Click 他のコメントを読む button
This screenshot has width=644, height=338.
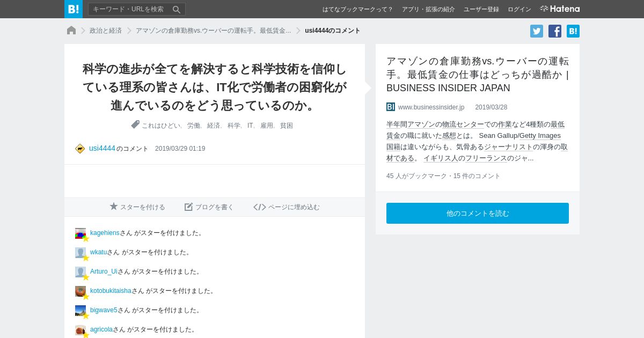[x=478, y=213]
